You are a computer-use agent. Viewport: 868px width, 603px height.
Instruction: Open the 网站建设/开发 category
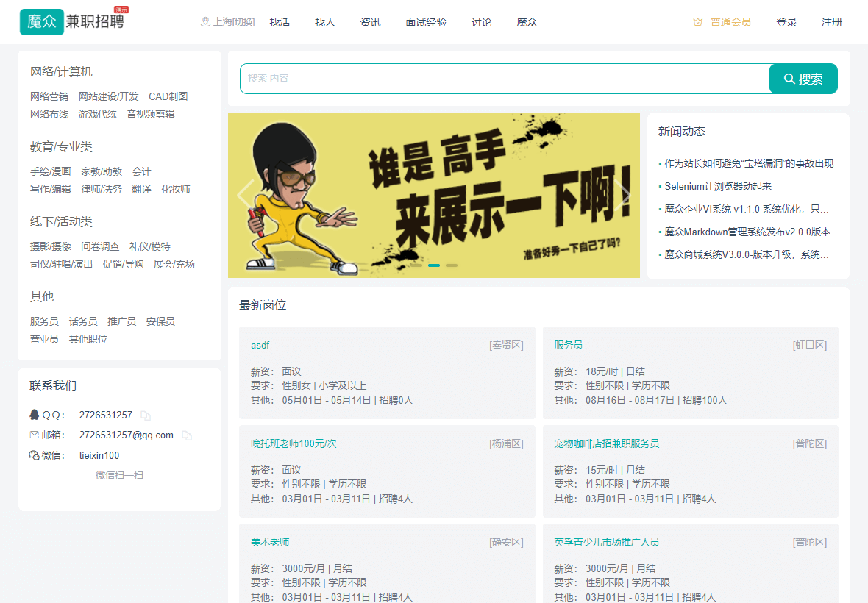[109, 97]
